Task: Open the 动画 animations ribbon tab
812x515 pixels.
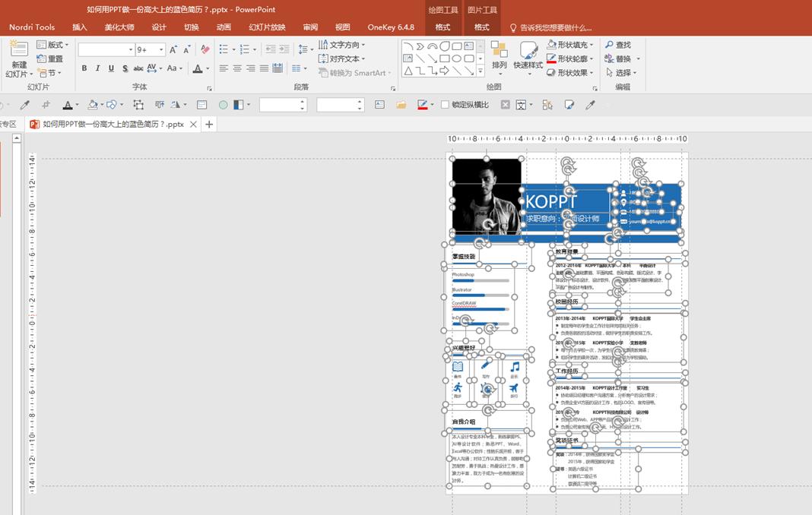Action: pos(224,27)
